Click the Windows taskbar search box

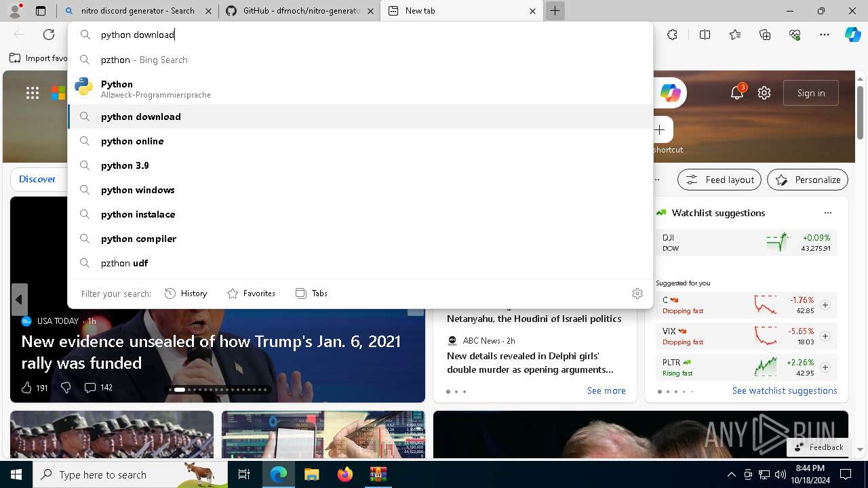pos(131,474)
